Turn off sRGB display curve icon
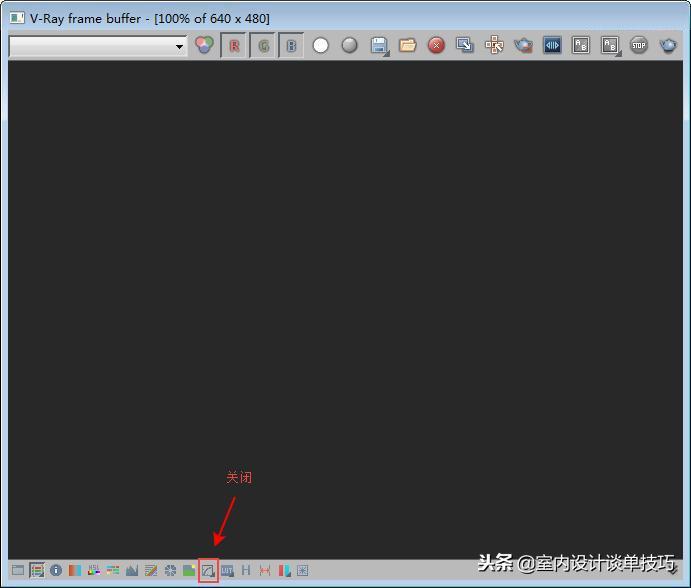691x588 pixels. pos(208,571)
